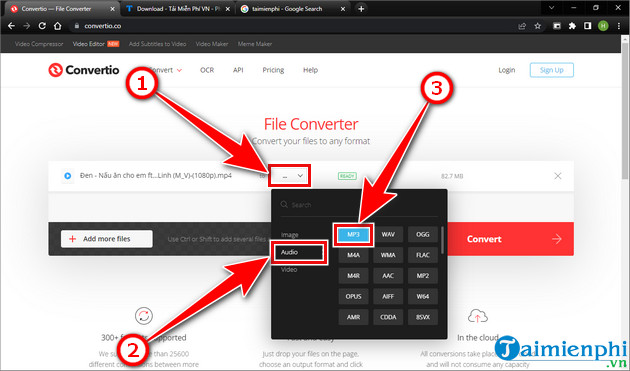This screenshot has height=371, width=630.
Task: Switch to Download - Tải Miễn Phí VN tab
Action: click(x=178, y=9)
